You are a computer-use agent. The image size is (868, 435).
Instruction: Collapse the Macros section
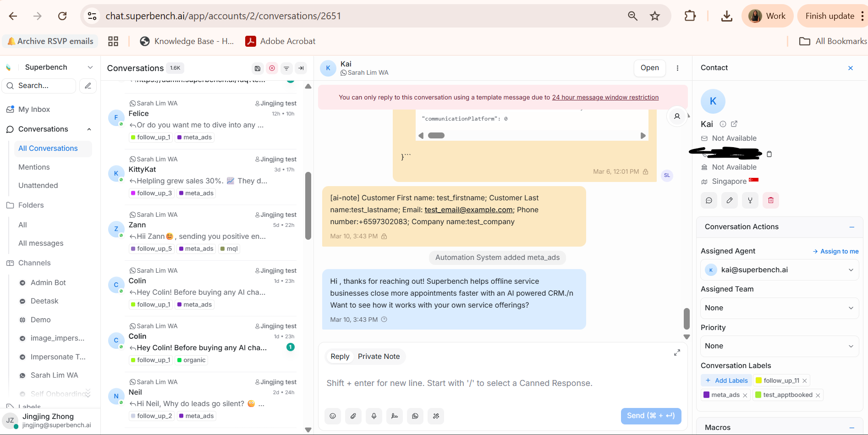(852, 428)
